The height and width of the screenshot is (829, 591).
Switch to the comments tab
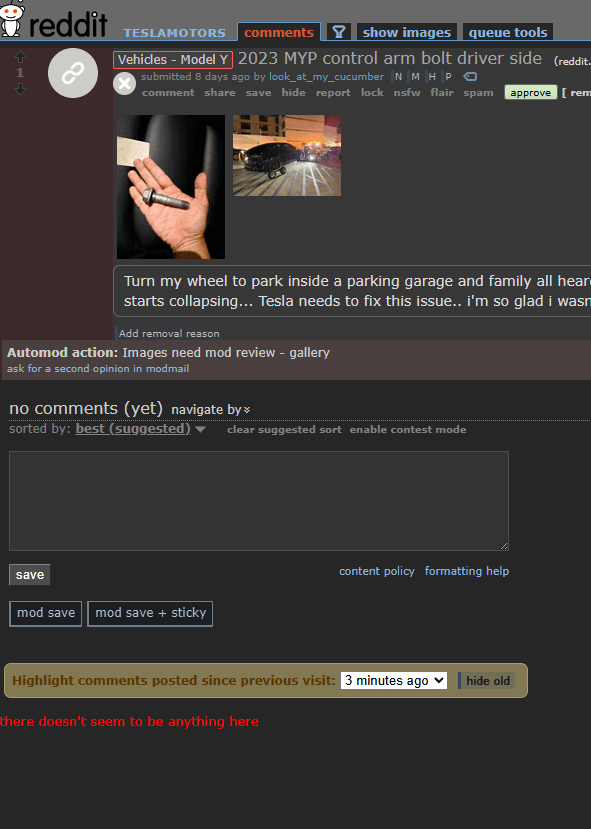coord(279,32)
